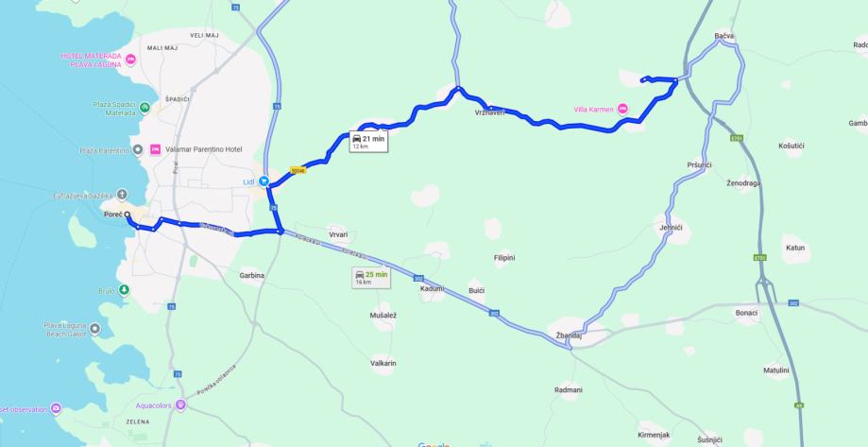Click the Poreč origin point marker
This screenshot has height=447, width=868.
coord(128,215)
